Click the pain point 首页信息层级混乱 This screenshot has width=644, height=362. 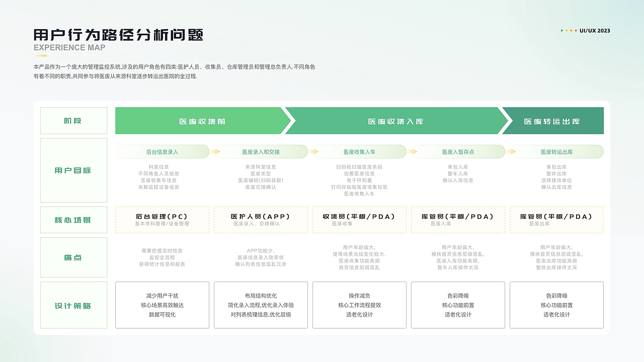click(x=359, y=267)
